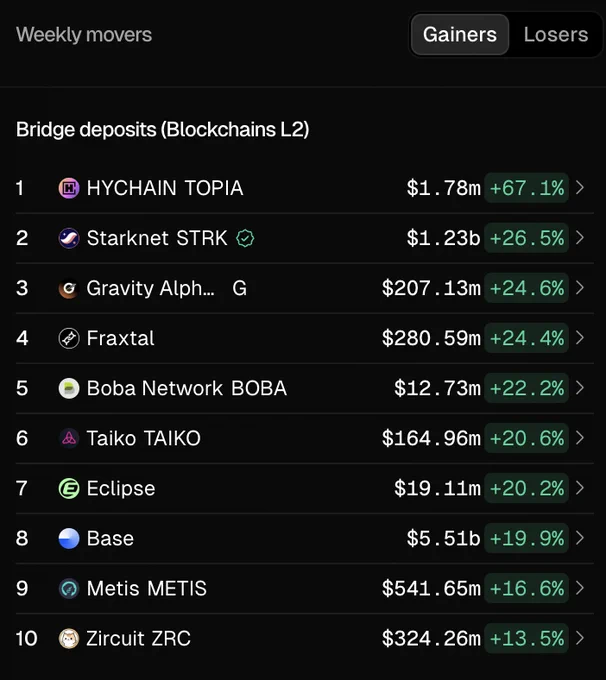The width and height of the screenshot is (606, 680).
Task: Expand the Zircuit ZRC row chevron
Action: pyautogui.click(x=580, y=638)
